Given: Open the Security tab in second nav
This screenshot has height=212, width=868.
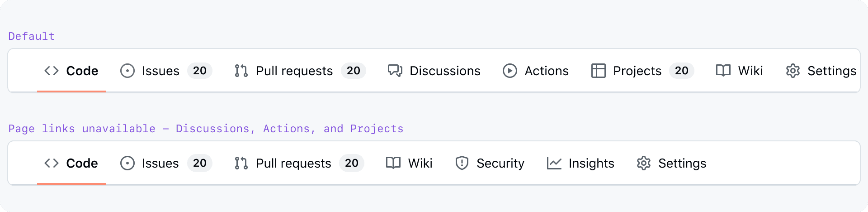Looking at the screenshot, I should pos(500,163).
